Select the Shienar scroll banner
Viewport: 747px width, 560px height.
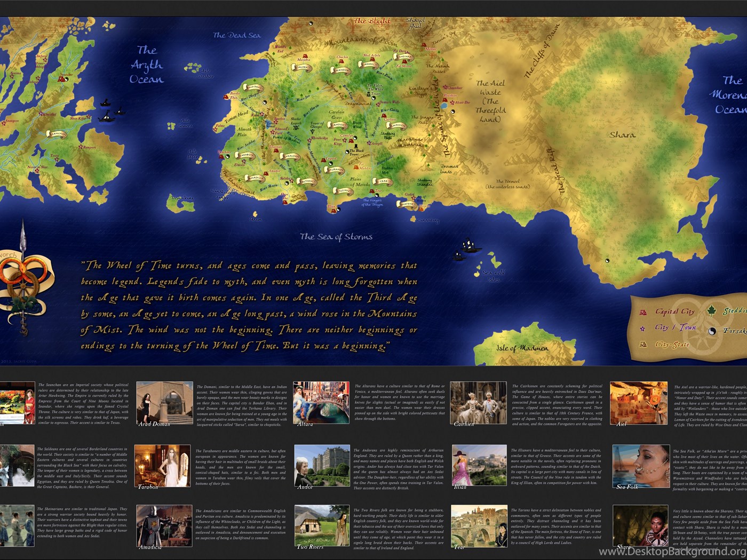pyautogui.click(x=403, y=57)
